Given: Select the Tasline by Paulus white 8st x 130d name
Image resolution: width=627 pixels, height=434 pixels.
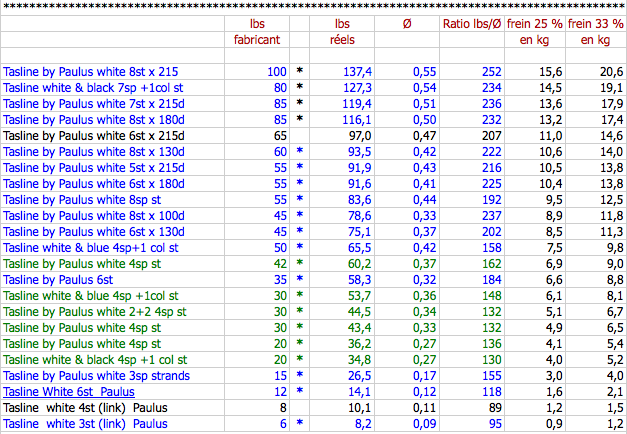Looking at the screenshot, I should 94,152.
